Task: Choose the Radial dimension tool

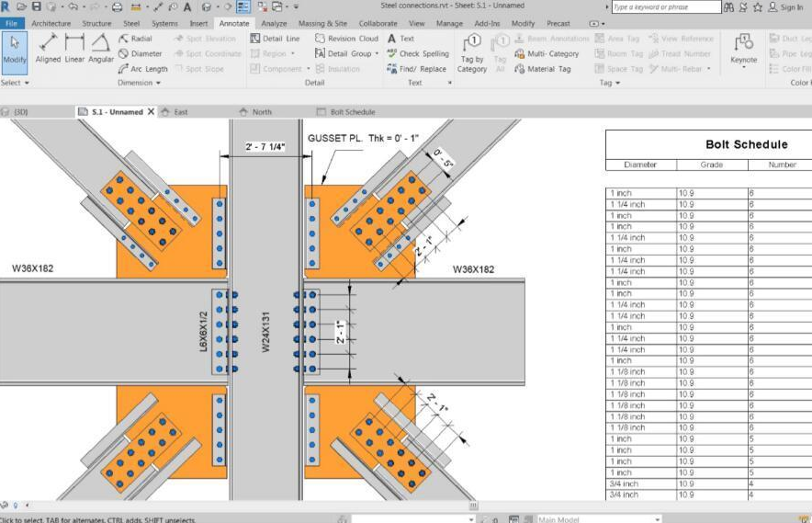Action: pos(135,39)
